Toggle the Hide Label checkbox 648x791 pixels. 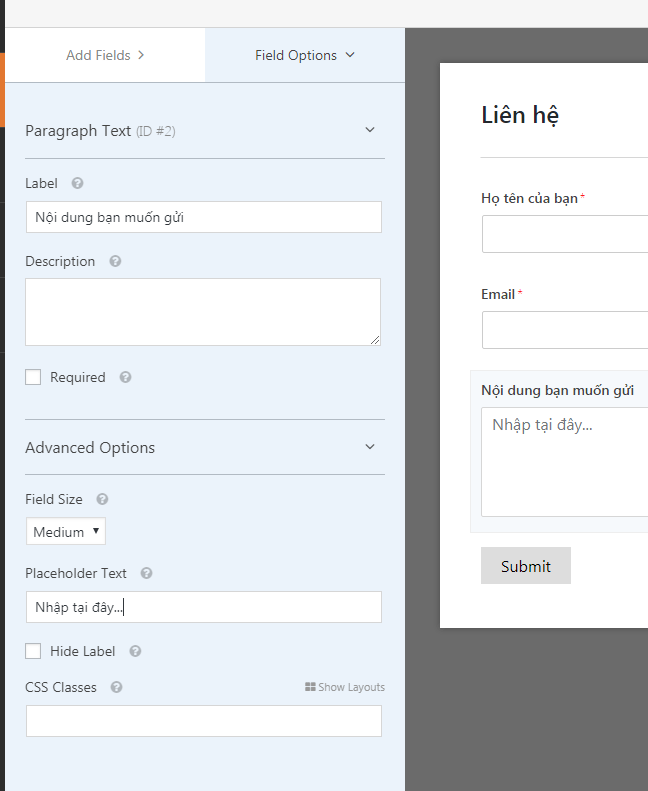click(33, 651)
